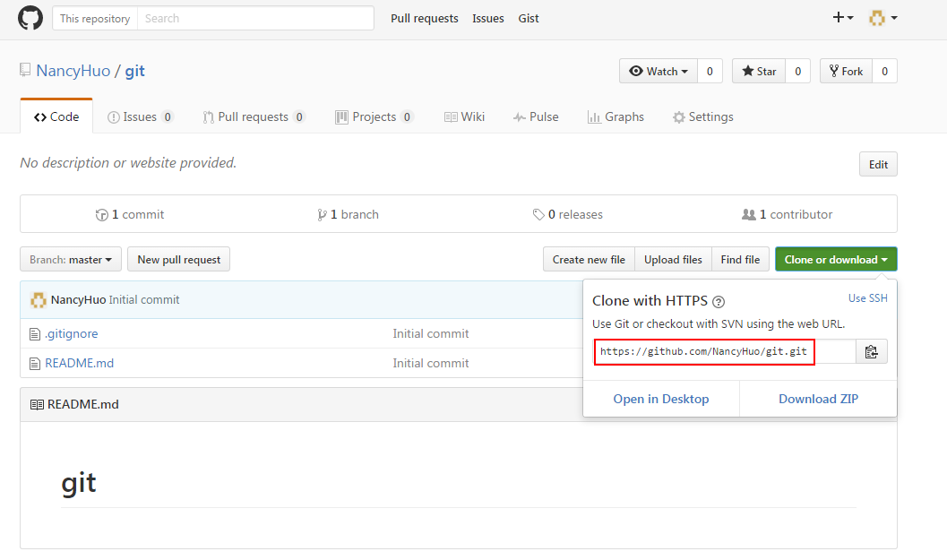The width and height of the screenshot is (947, 560).
Task: Click Gist in the top navigation
Action: pos(529,18)
